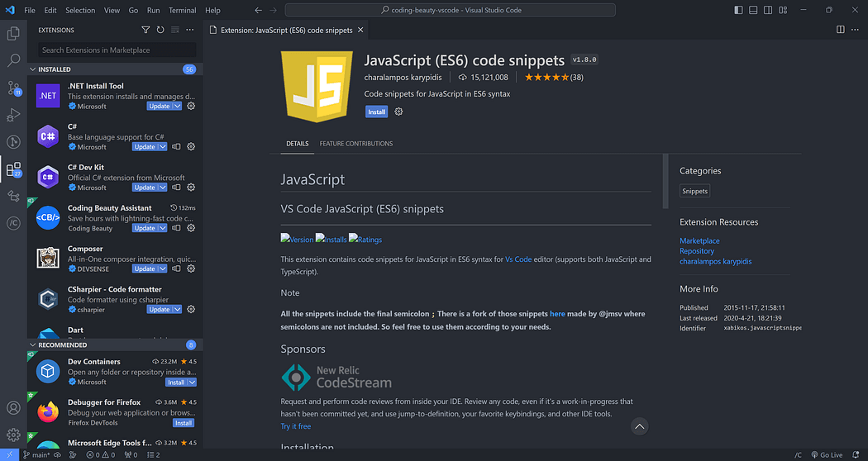Screen dimensions: 868x461
Task: Open the Source Control view
Action: (13, 88)
